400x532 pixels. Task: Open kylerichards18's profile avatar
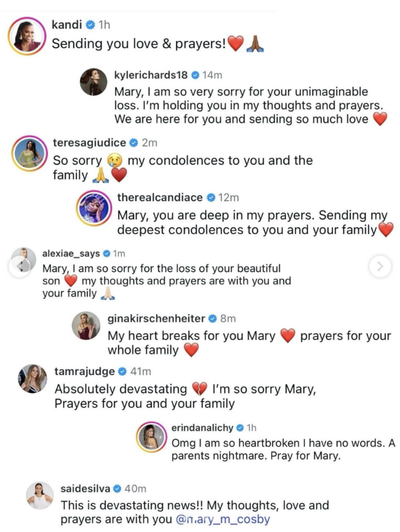[x=93, y=82]
